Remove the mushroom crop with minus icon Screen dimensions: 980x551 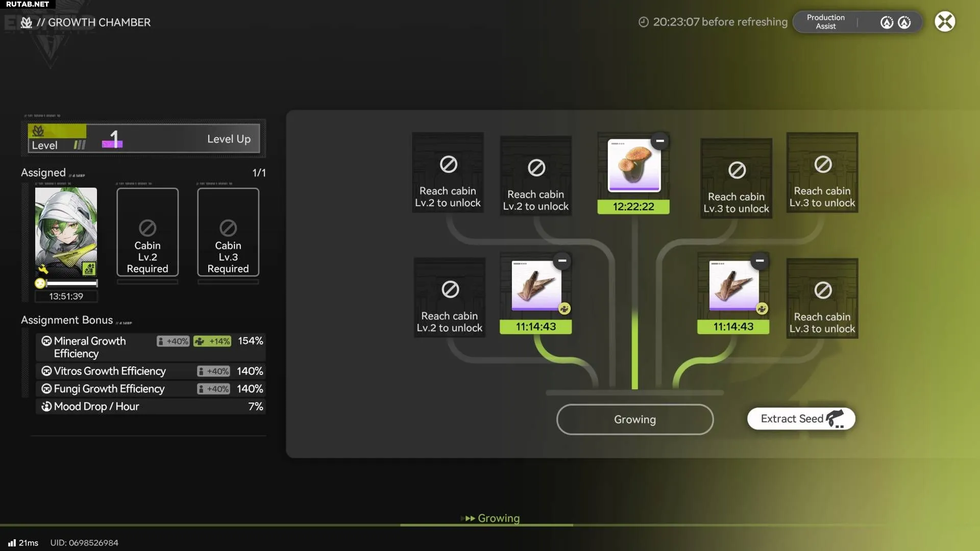coord(660,141)
